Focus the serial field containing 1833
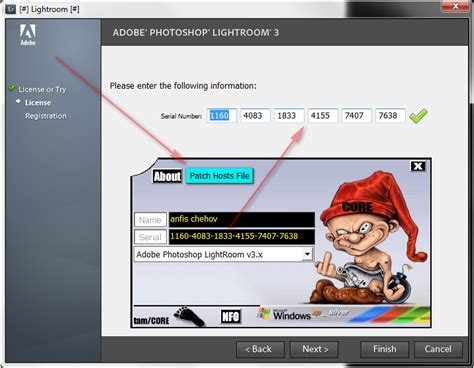This screenshot has width=474, height=368. click(289, 116)
